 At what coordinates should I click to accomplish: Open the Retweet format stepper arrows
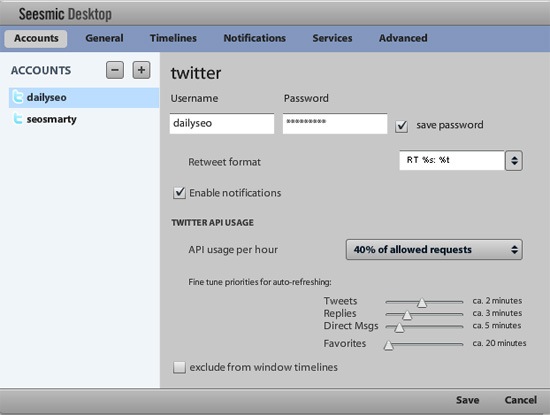[x=514, y=161]
